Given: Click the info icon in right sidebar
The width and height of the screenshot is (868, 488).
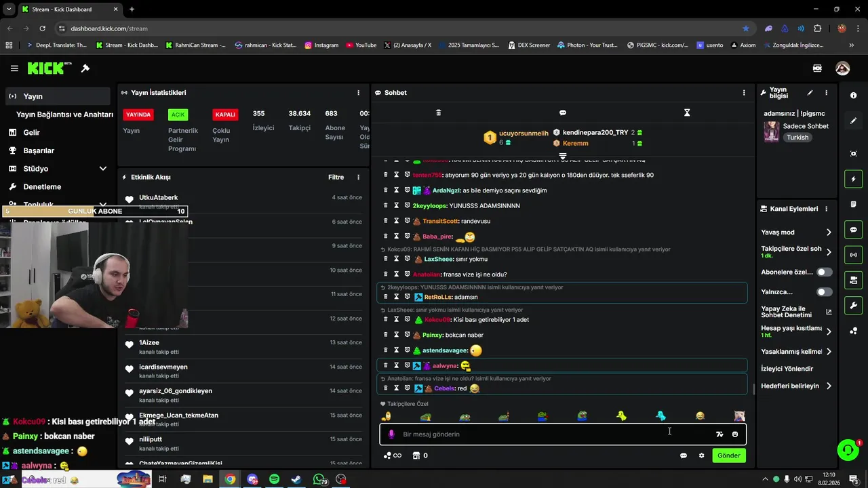Looking at the screenshot, I should 854,96.
